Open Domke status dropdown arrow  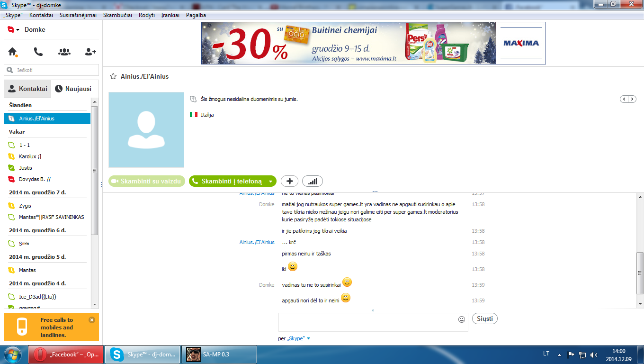pos(18,30)
